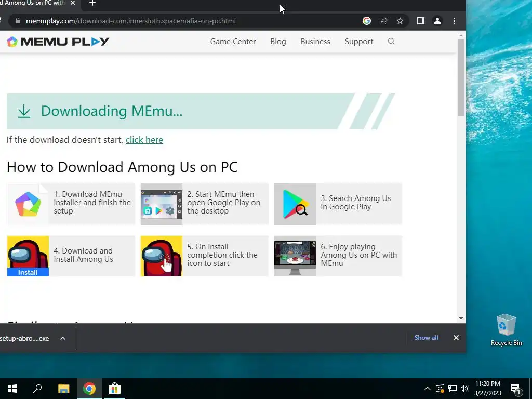Click text '5. On install completion click the icon'

pyautogui.click(x=222, y=255)
